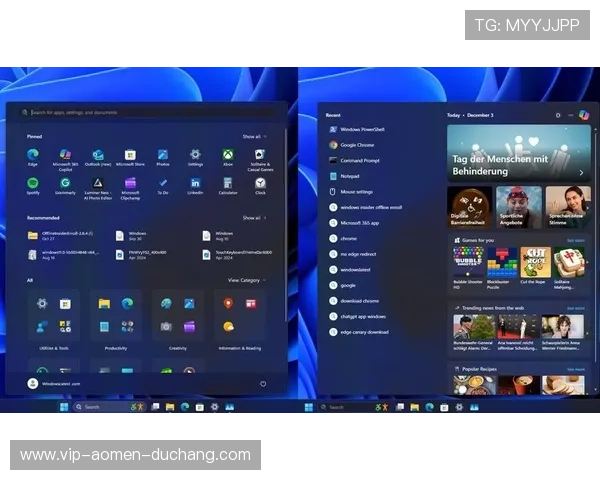Open the Photos pinned app
The width and height of the screenshot is (600, 480).
point(163,156)
